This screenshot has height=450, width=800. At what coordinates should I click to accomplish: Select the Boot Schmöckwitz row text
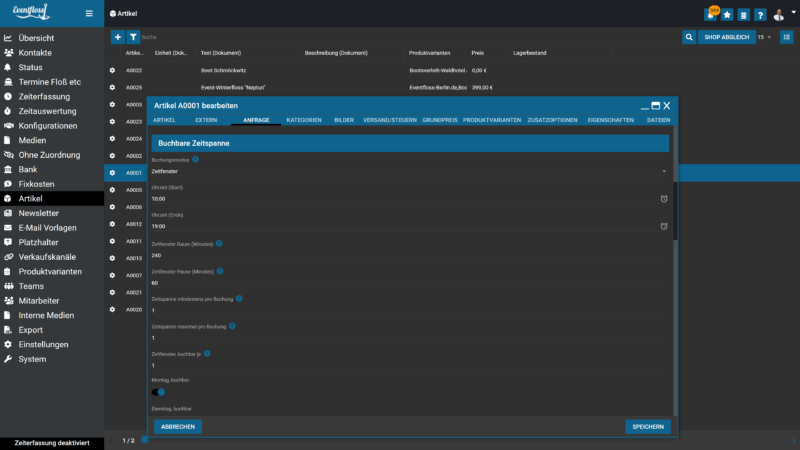point(223,70)
